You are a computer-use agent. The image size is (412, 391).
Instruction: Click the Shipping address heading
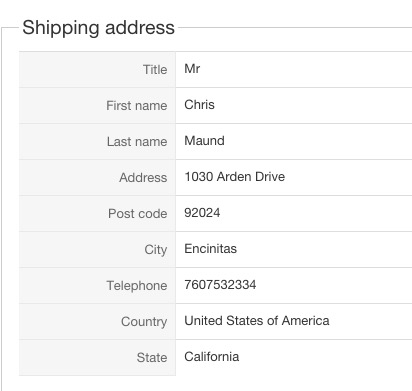(98, 27)
